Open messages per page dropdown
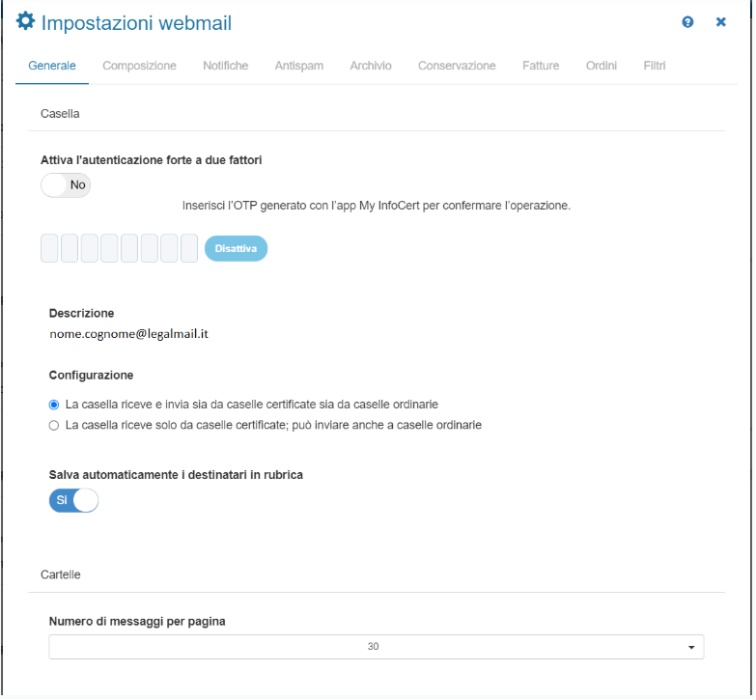Image resolution: width=756 pixels, height=700 pixels. (x=376, y=647)
